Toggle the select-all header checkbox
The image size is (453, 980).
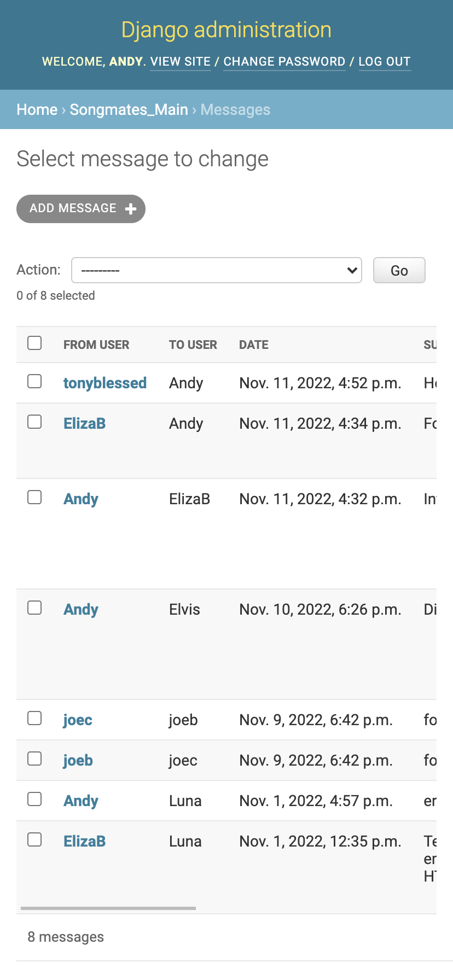pos(34,343)
